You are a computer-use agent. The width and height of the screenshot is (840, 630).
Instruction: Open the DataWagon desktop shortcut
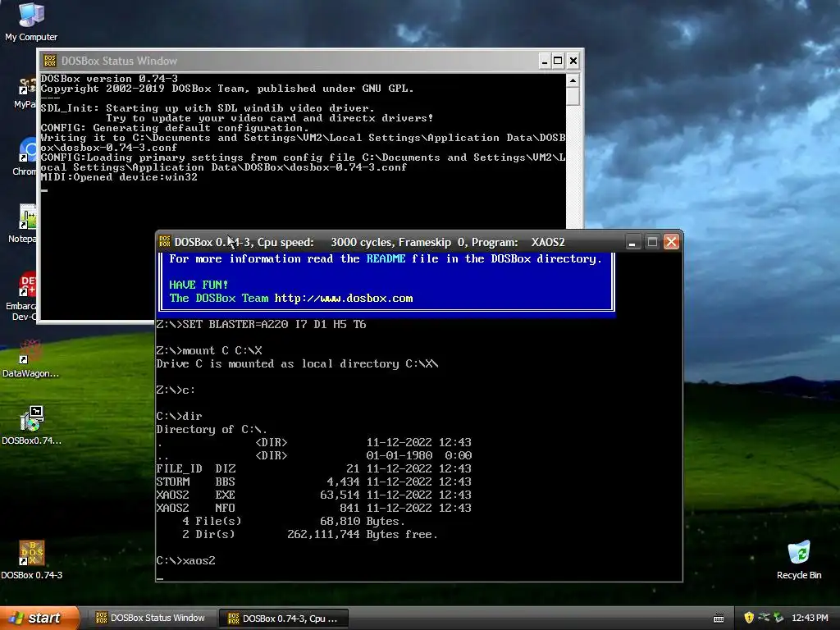[x=30, y=358]
